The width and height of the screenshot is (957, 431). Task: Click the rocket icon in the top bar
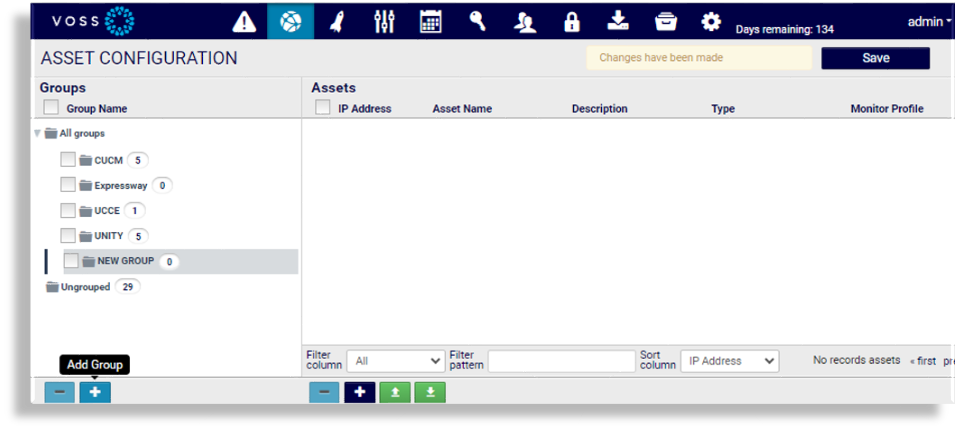pyautogui.click(x=337, y=22)
